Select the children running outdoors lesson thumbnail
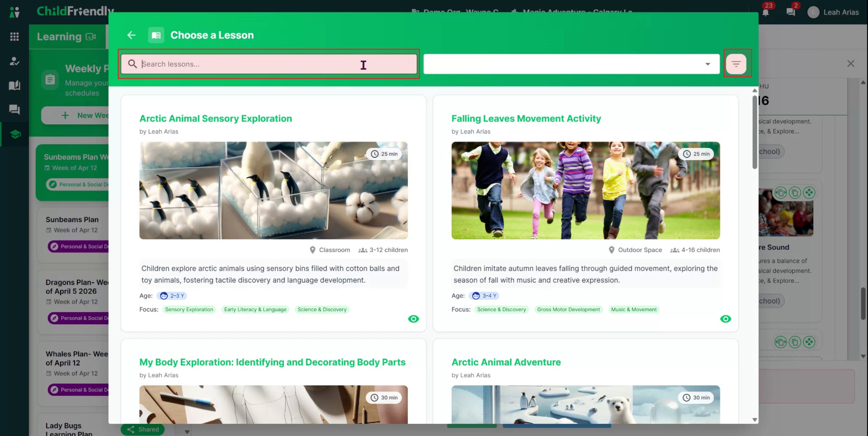868x436 pixels. (586, 190)
